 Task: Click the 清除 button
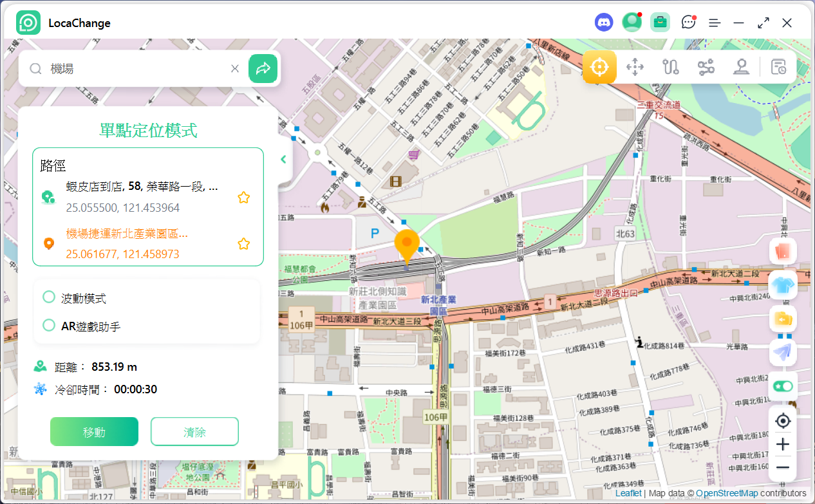point(194,431)
